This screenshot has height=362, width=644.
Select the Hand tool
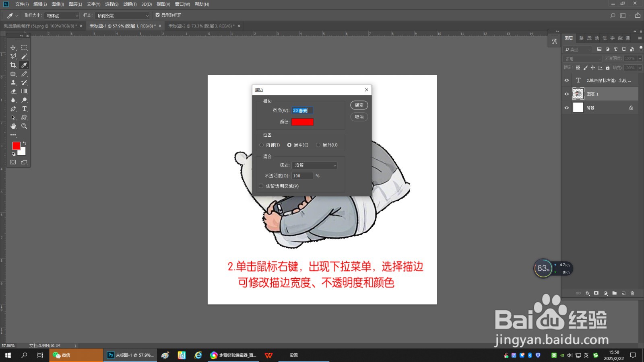pos(13,126)
